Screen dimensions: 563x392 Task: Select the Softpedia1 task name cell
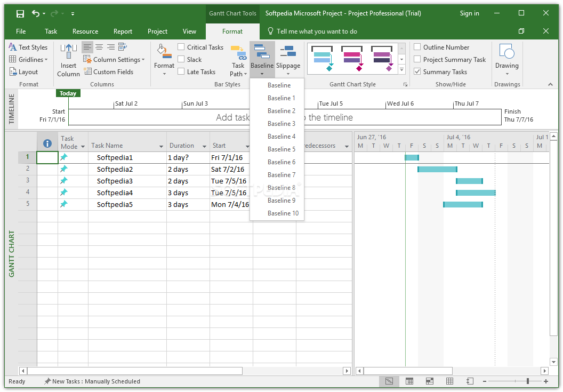[127, 157]
